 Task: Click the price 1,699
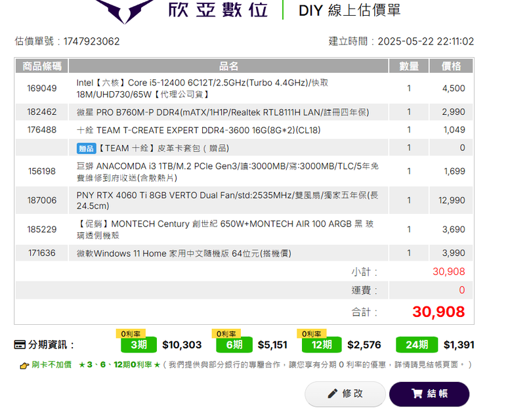(454, 171)
